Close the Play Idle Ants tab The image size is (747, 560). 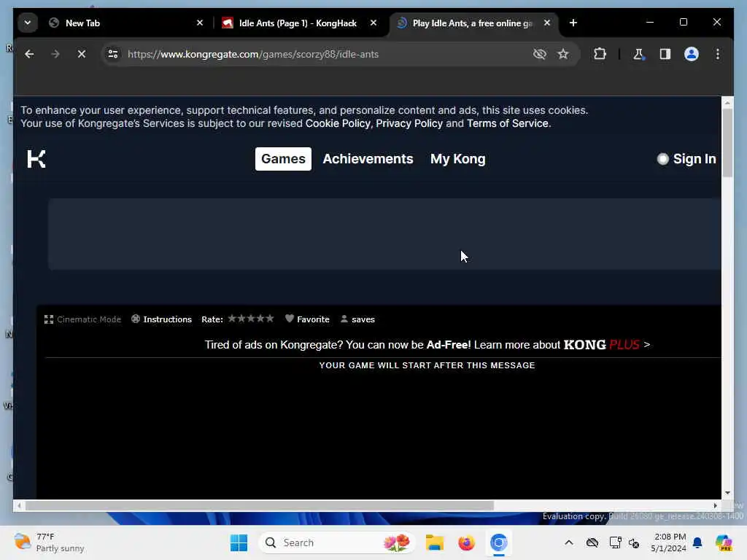(547, 23)
